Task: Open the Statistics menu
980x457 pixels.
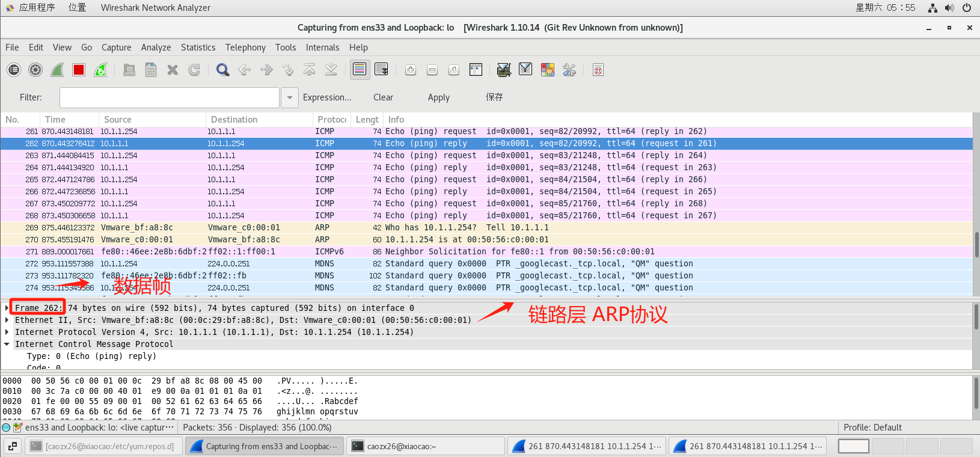Action: tap(198, 48)
